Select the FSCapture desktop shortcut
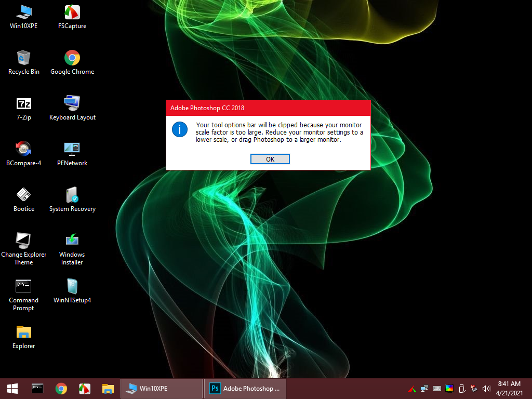The image size is (532, 399). [x=72, y=17]
